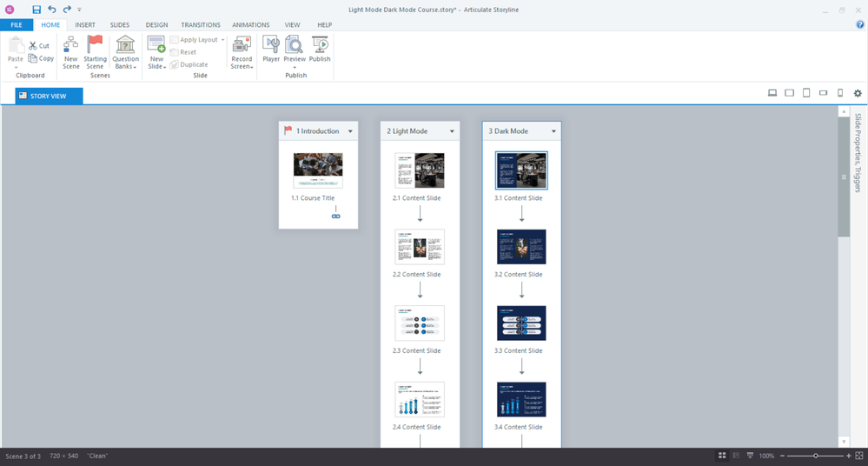Create a New Scene

[x=71, y=52]
